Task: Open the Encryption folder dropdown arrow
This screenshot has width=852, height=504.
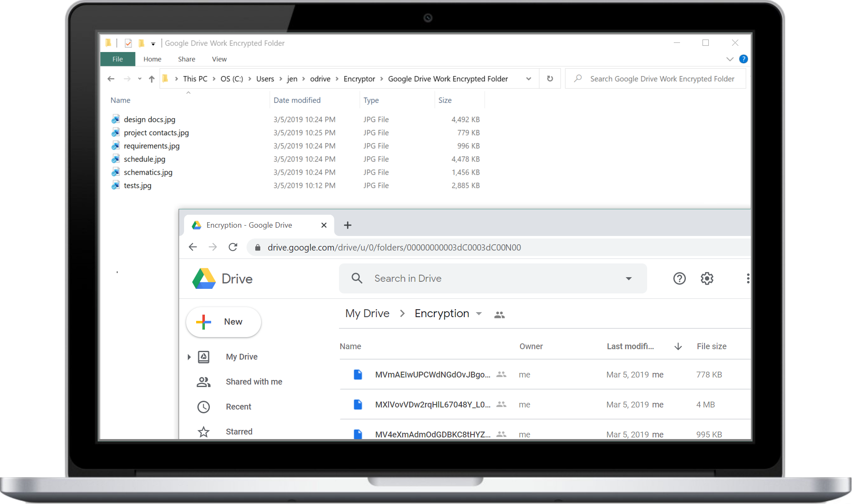Action: coord(479,314)
